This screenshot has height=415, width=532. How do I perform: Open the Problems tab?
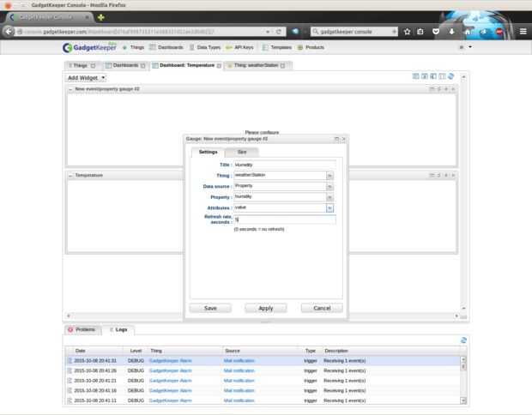click(x=82, y=329)
